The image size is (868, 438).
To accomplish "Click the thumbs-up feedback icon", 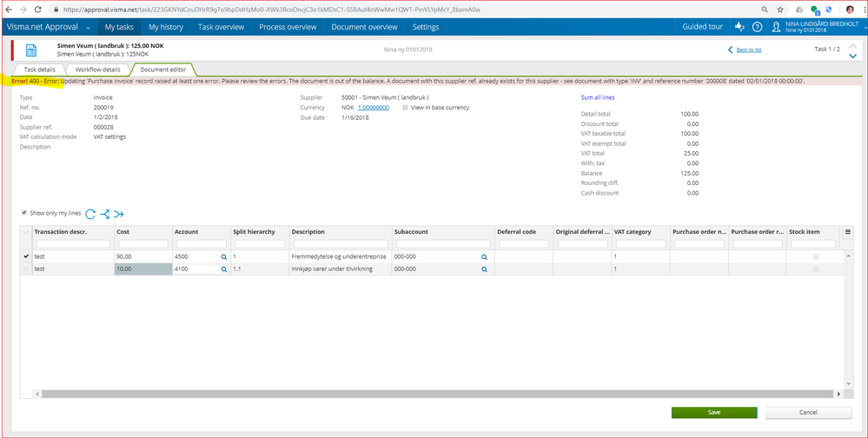I will (x=739, y=27).
